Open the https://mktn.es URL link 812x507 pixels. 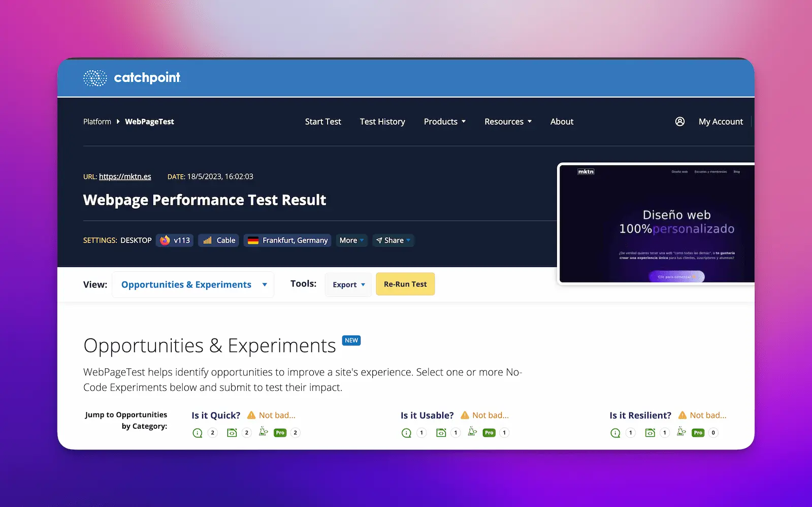coord(125,176)
